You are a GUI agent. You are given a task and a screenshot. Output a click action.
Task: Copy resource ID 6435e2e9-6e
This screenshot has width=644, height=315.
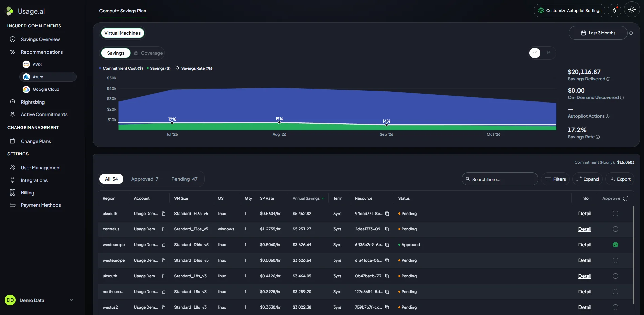click(387, 245)
